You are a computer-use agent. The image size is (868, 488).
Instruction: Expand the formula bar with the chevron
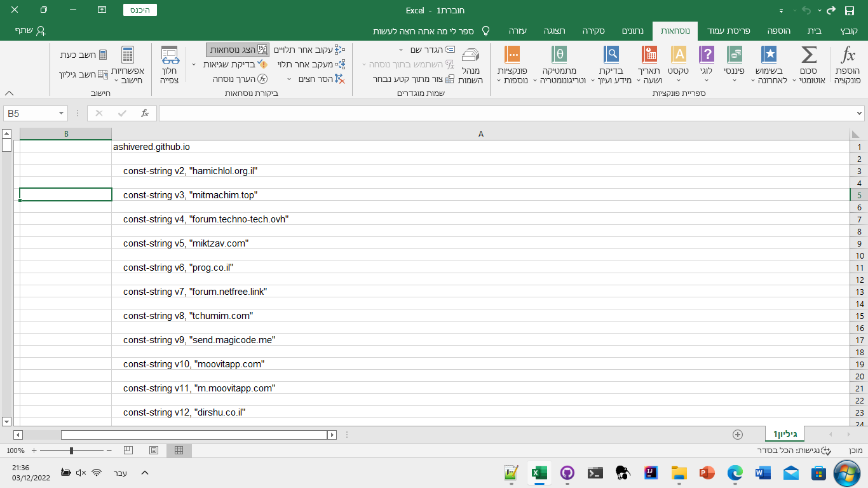pyautogui.click(x=860, y=113)
